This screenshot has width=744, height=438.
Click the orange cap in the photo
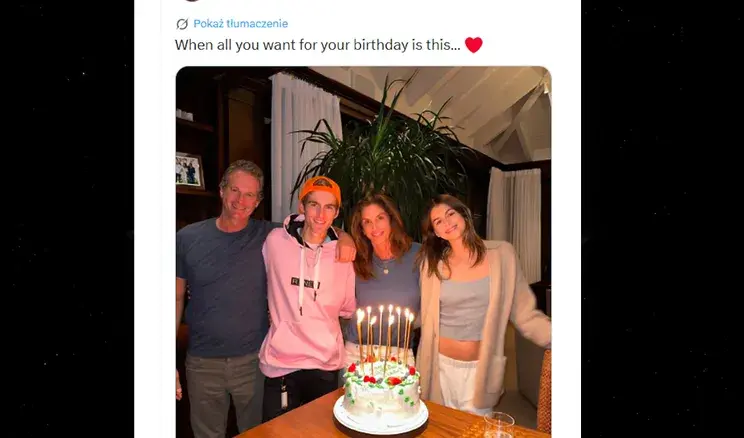pos(320,188)
